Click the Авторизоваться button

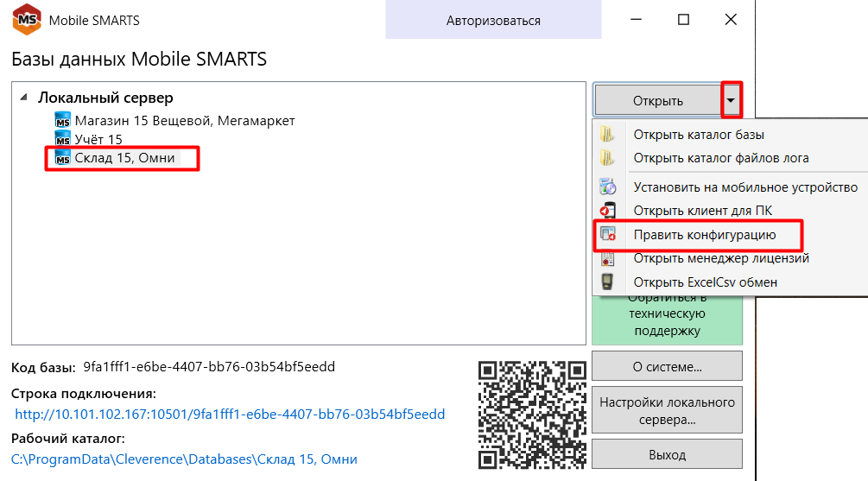tap(493, 20)
